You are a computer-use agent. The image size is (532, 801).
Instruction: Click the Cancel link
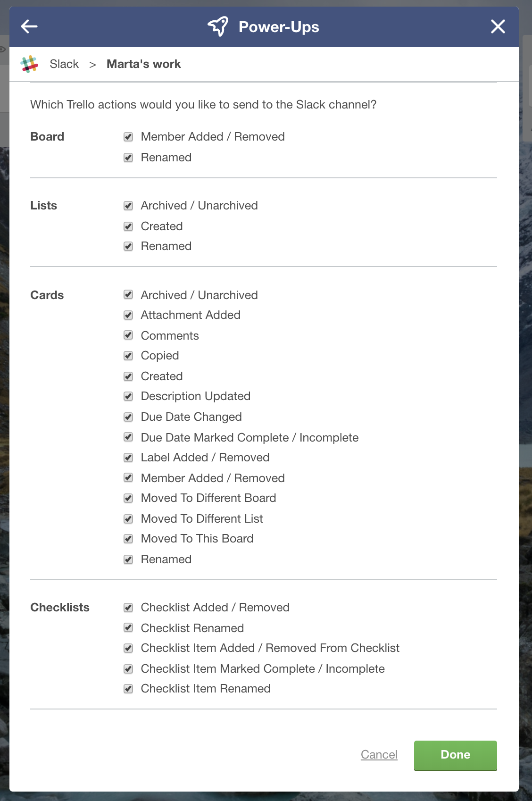point(379,755)
